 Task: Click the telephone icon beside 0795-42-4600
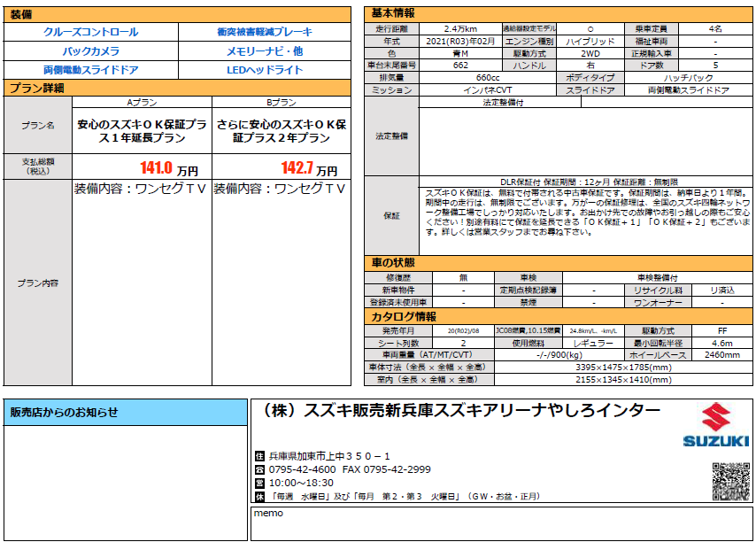(x=259, y=469)
